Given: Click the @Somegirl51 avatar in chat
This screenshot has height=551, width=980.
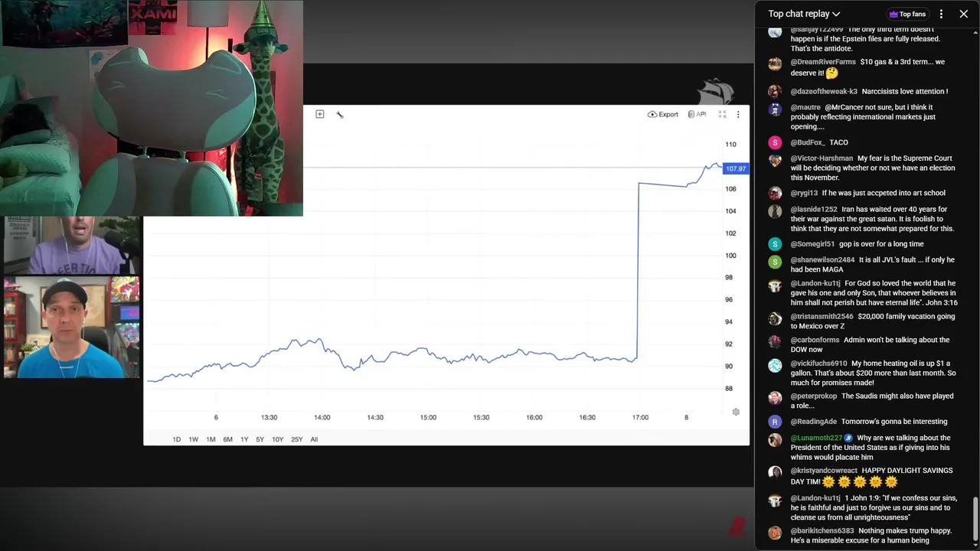Looking at the screenshot, I should click(775, 244).
